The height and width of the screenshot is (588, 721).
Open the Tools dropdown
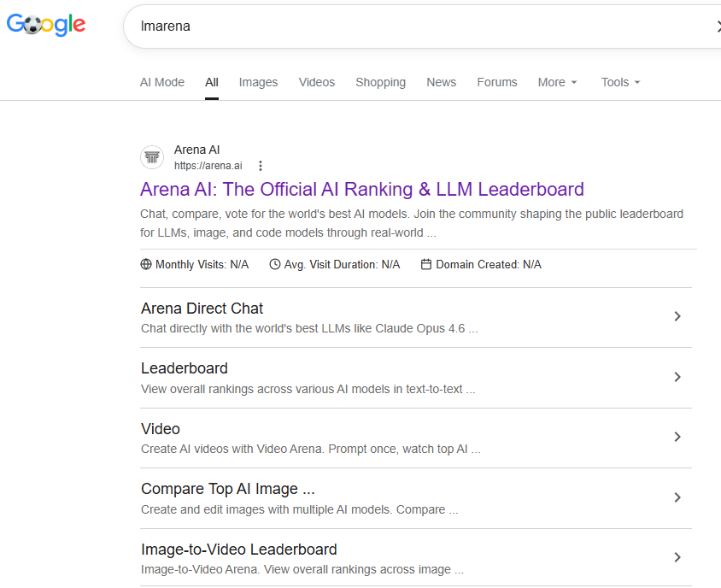pyautogui.click(x=620, y=82)
